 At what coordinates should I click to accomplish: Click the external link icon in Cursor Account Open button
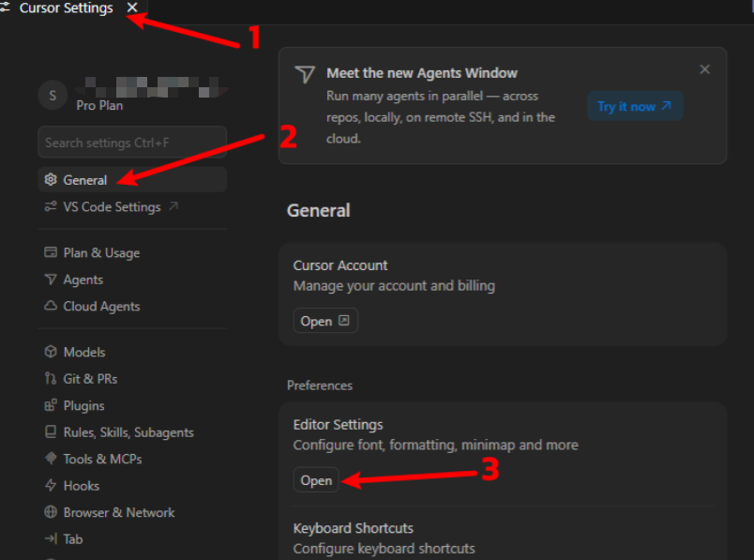[344, 321]
